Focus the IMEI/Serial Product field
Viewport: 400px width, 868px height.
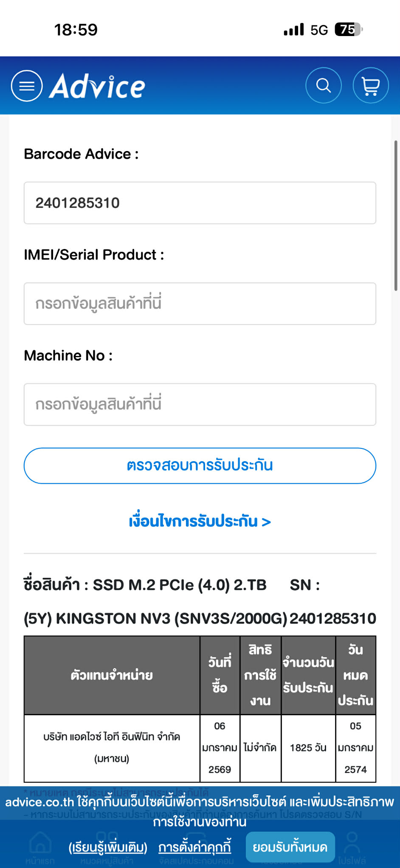coord(200,304)
